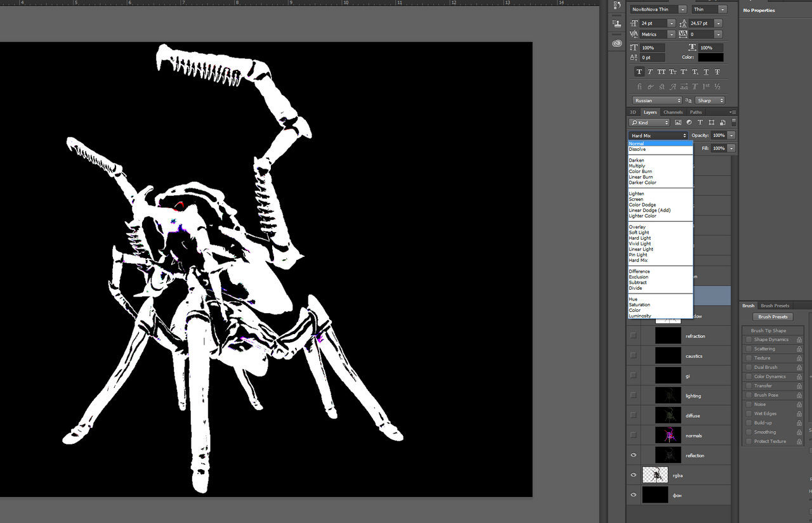812x523 pixels.
Task: Show the gi layer
Action: [x=633, y=376]
